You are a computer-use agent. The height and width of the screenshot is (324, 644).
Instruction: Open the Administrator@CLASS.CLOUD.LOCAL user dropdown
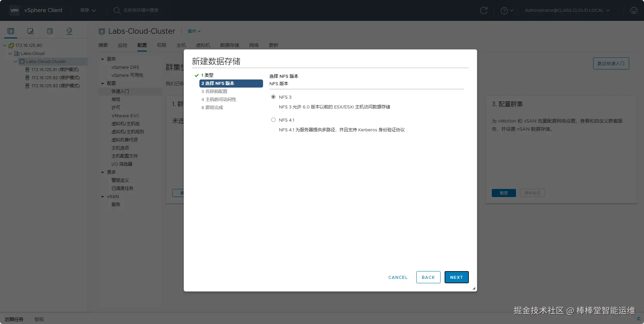pos(567,10)
